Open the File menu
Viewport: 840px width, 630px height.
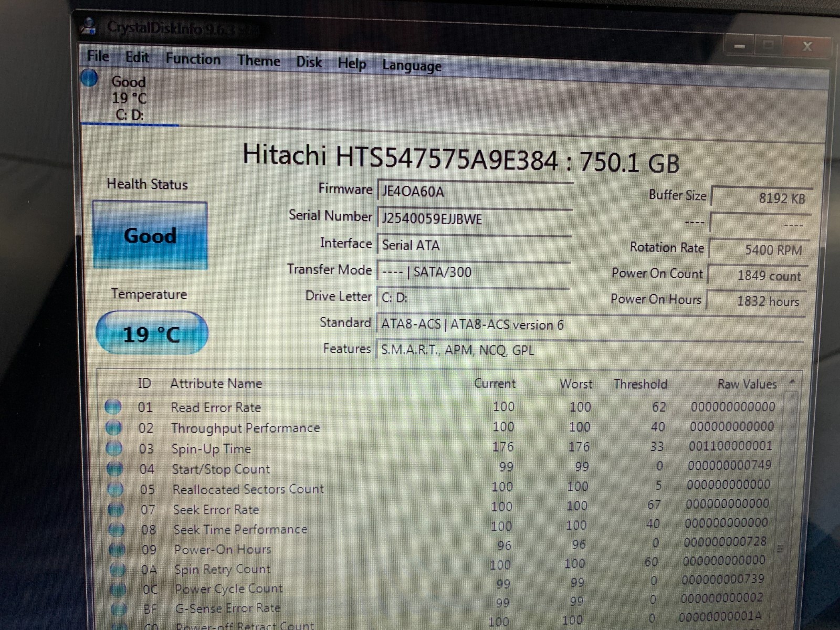point(98,56)
